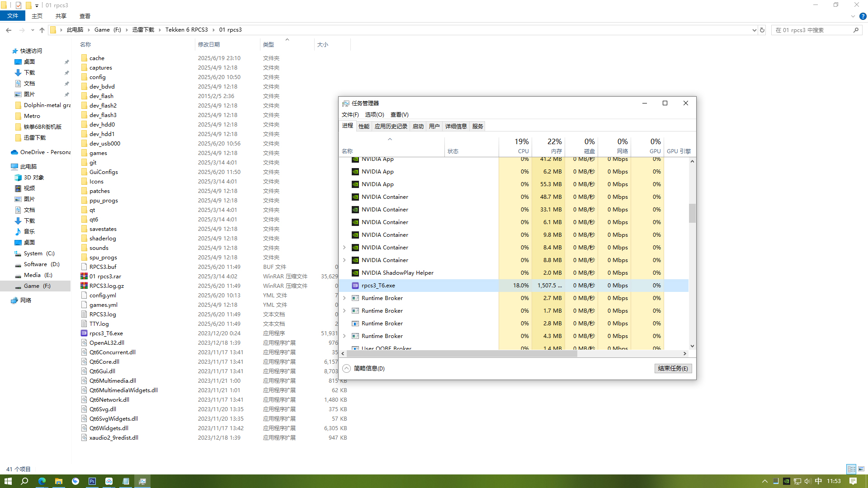Open Windows notification center
The height and width of the screenshot is (488, 868).
pos(853,481)
